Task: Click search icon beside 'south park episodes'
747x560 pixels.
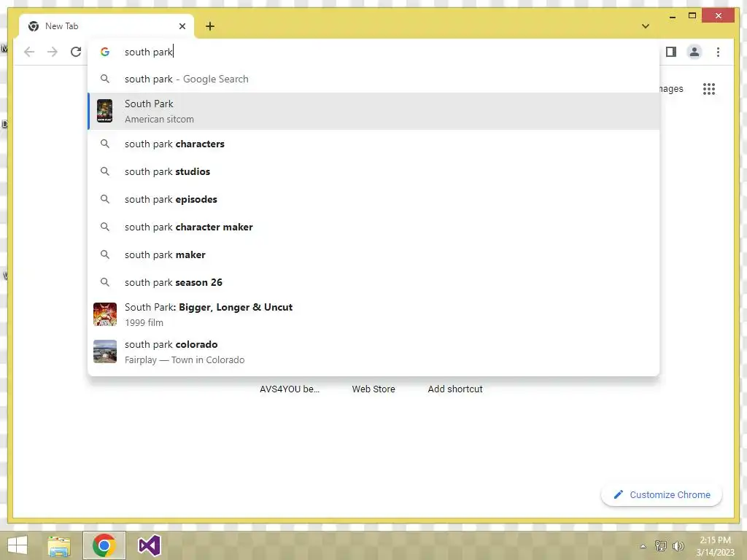Action: 105,199
